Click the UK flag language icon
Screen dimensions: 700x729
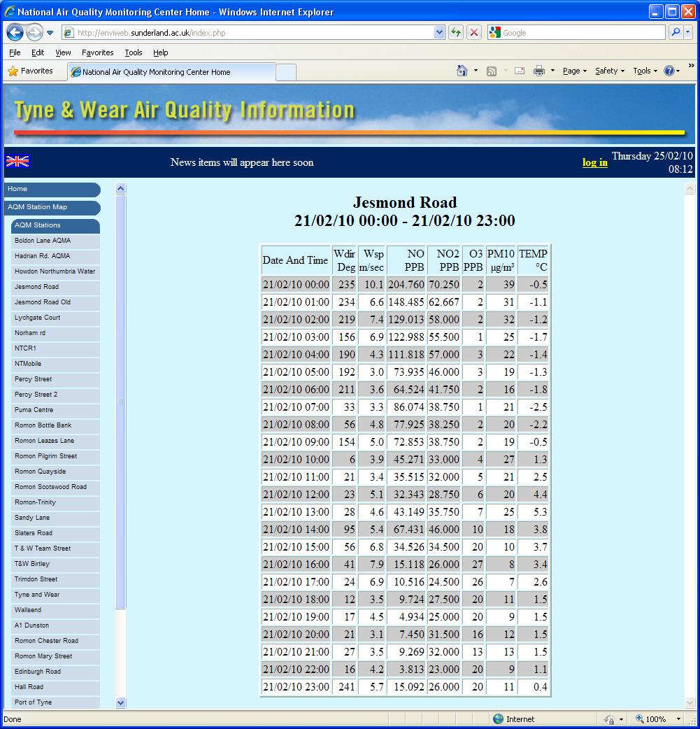[17, 162]
